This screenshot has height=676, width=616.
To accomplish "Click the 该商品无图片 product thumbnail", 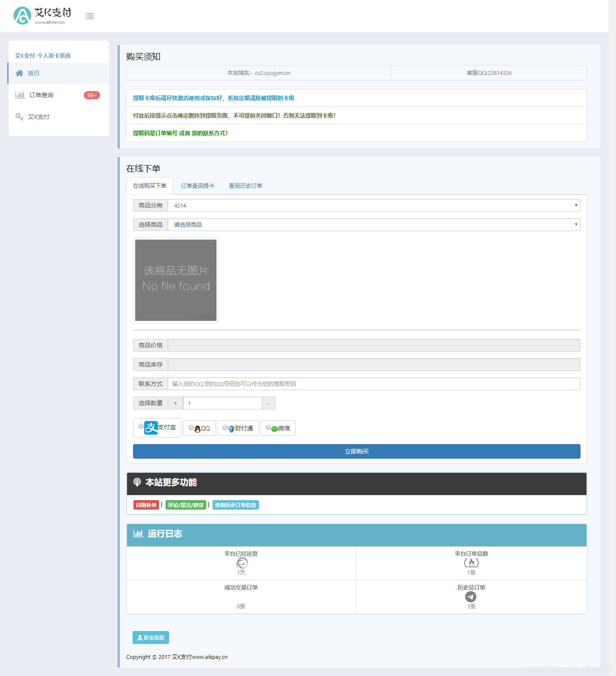I will [x=176, y=280].
